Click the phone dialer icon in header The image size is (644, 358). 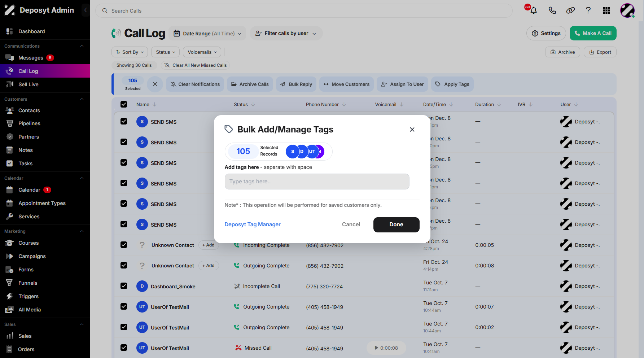[552, 10]
